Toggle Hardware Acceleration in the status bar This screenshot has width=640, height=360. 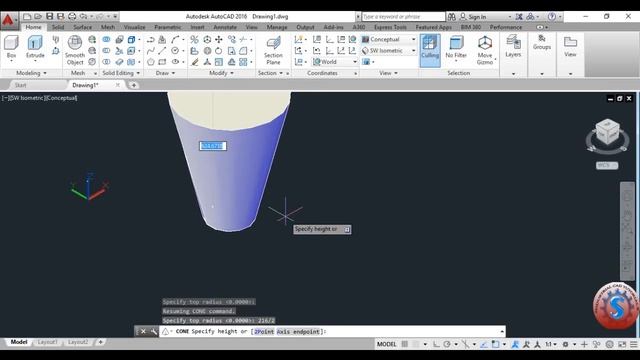coord(609,344)
